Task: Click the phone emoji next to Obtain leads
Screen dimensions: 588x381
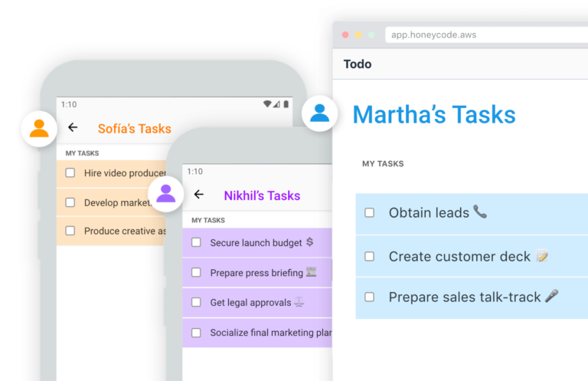Action: pyautogui.click(x=480, y=212)
